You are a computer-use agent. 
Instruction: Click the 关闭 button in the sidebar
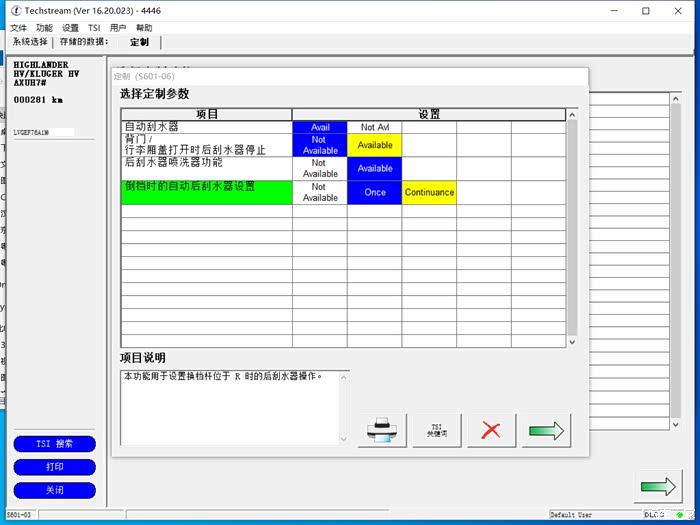(x=55, y=490)
